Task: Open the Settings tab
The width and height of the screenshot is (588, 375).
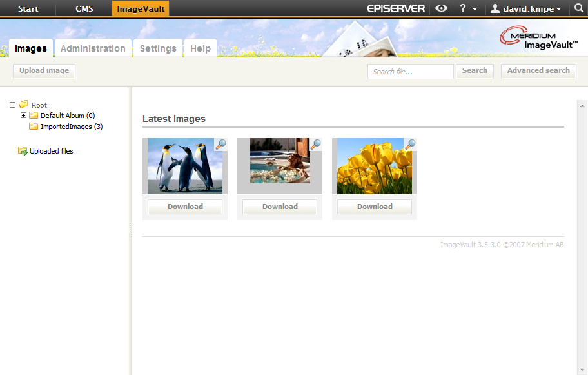Action: pyautogui.click(x=158, y=48)
